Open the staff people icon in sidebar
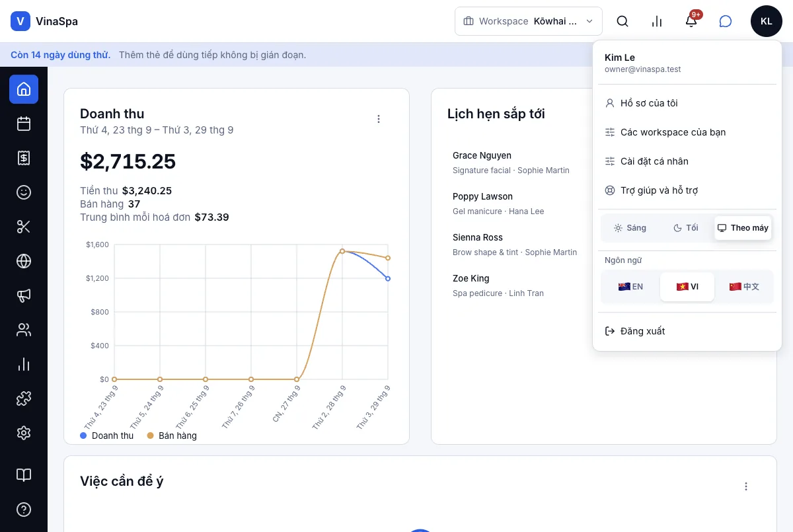793x532 pixels. coord(24,330)
